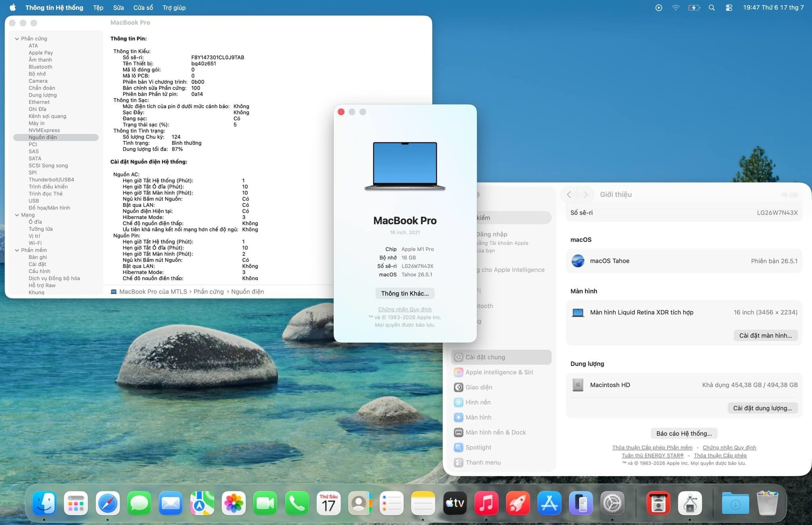Open Thỏa thuận Cấp phép Phần mềm link

tap(652, 448)
